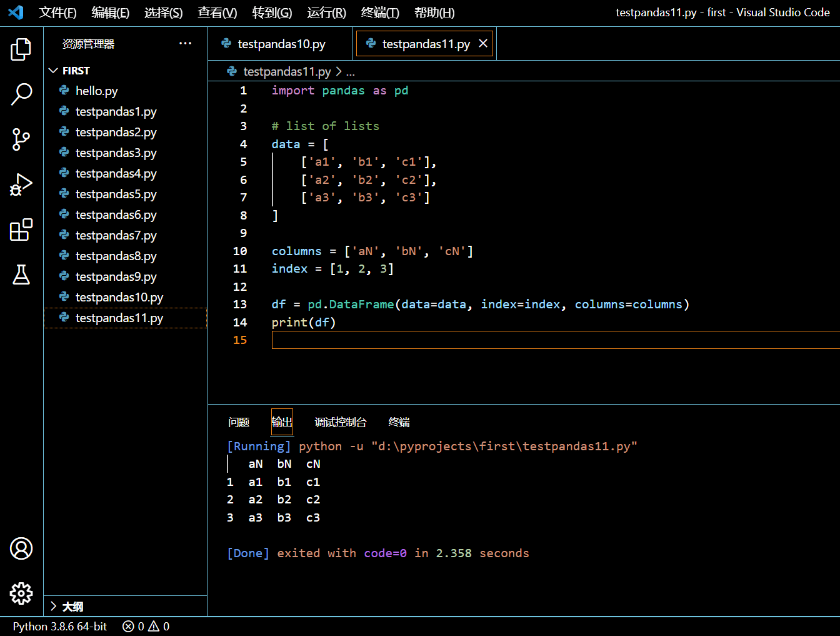Select testpandas11.py in the explorer
Image resolution: width=840 pixels, height=636 pixels.
coord(125,318)
